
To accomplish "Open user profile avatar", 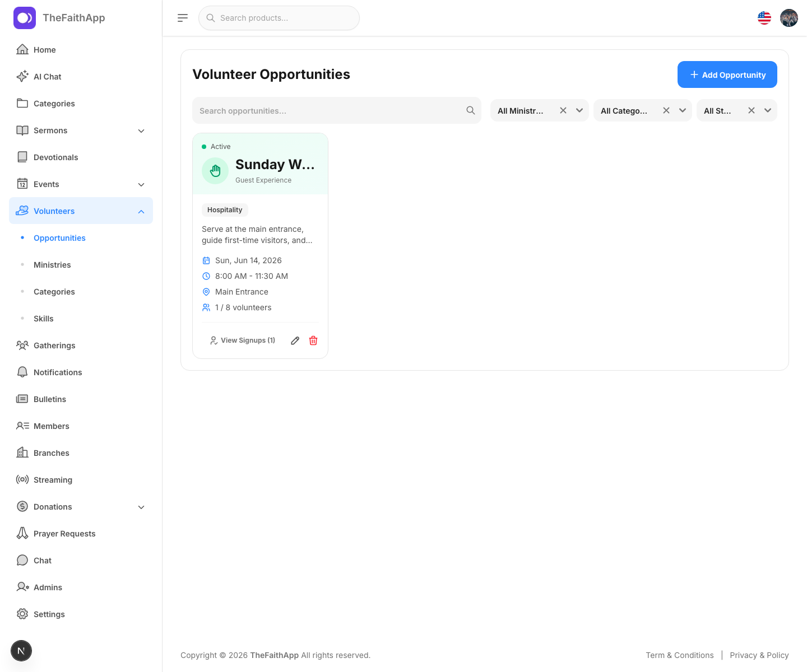I will tap(789, 18).
